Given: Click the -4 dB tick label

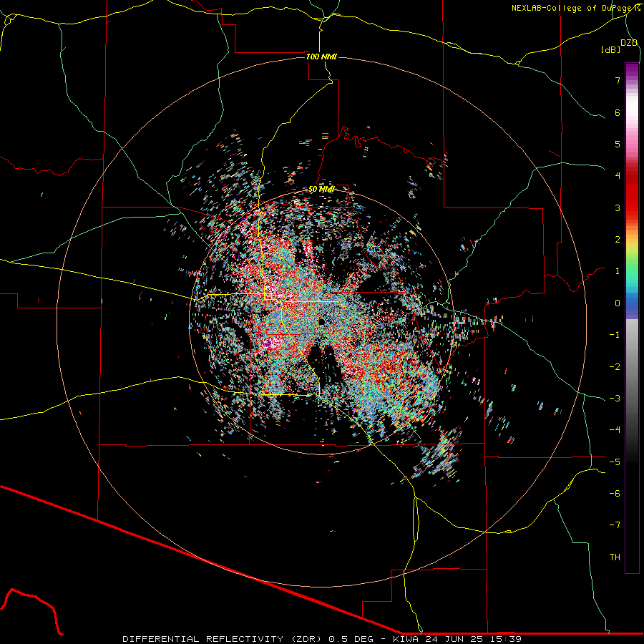Looking at the screenshot, I should coord(615,429).
